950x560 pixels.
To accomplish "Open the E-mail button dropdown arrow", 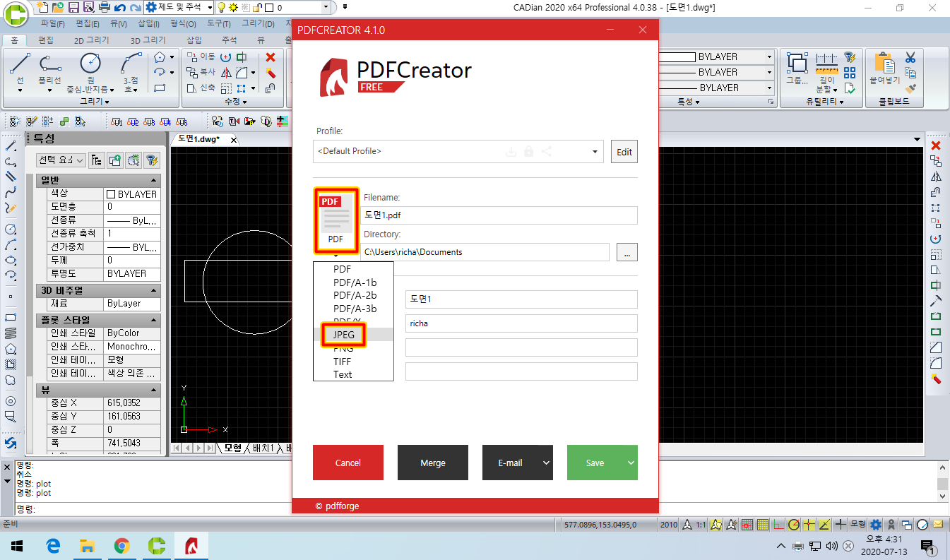I will pos(546,463).
